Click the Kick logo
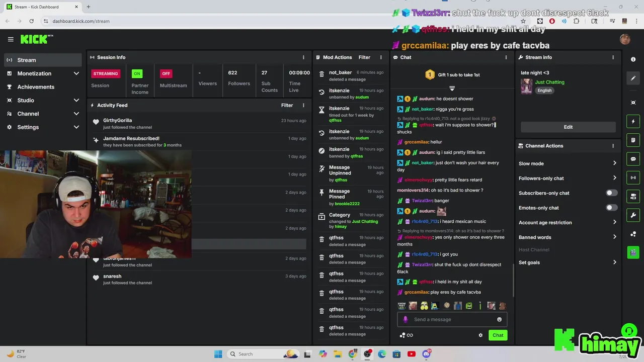 pos(36,39)
